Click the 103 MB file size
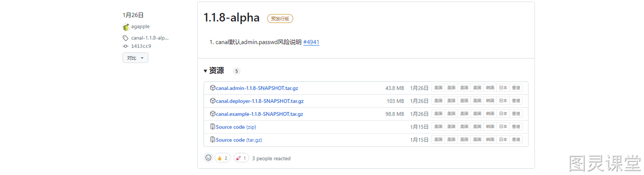 (x=395, y=101)
